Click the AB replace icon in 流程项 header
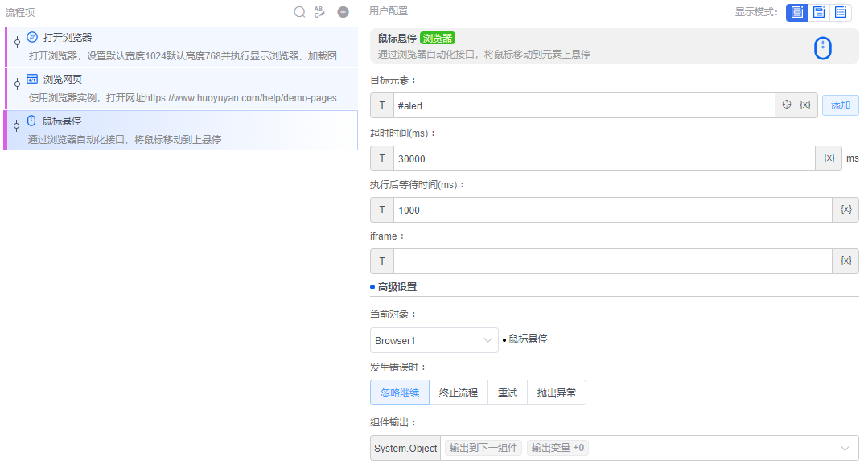 (320, 12)
